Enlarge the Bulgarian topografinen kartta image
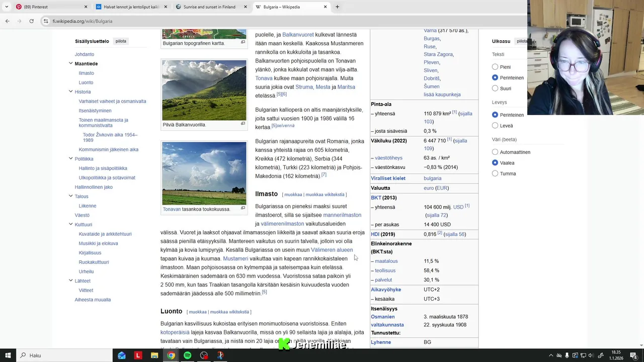 click(x=243, y=42)
